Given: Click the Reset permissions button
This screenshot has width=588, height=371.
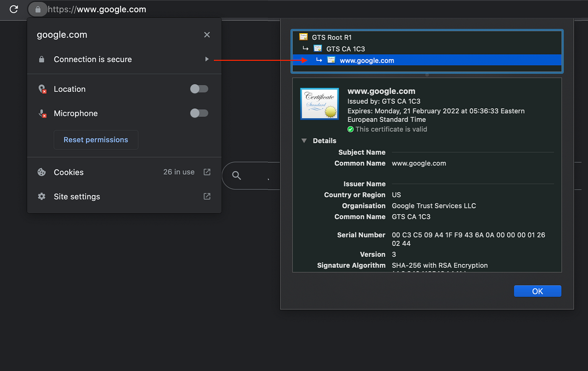Looking at the screenshot, I should [x=96, y=140].
